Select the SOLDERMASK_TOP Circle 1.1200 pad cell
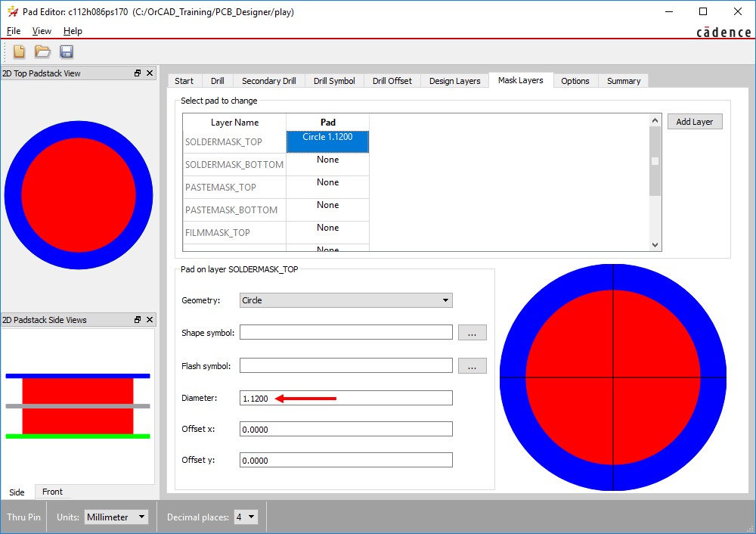Screen dimensions: 756x534 pyautogui.click(x=328, y=142)
